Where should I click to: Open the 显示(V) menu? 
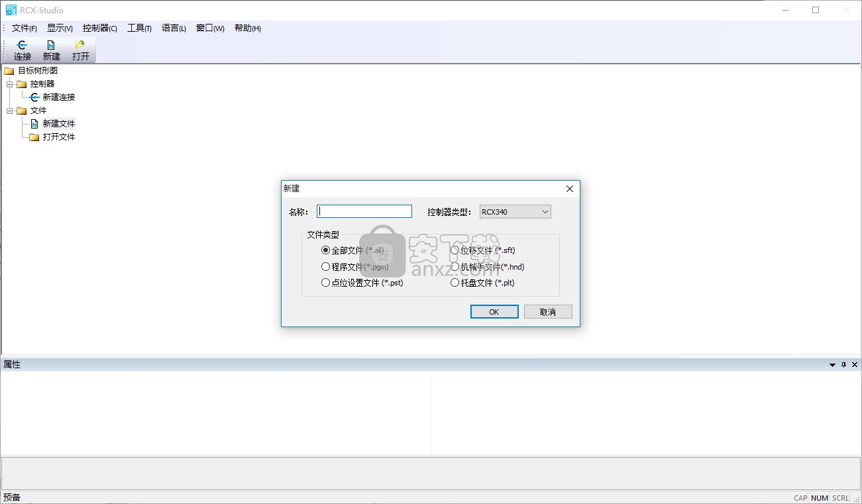click(x=60, y=28)
